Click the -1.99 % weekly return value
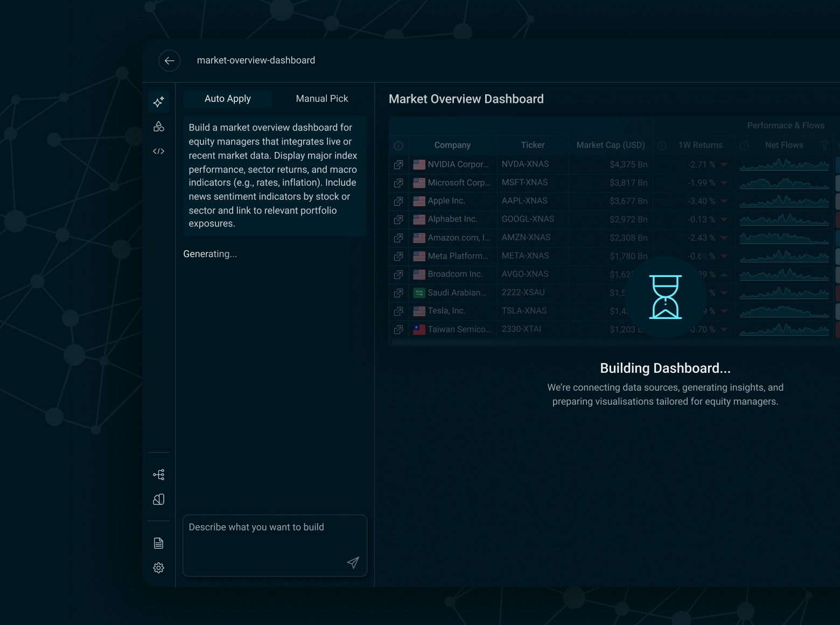 702,183
